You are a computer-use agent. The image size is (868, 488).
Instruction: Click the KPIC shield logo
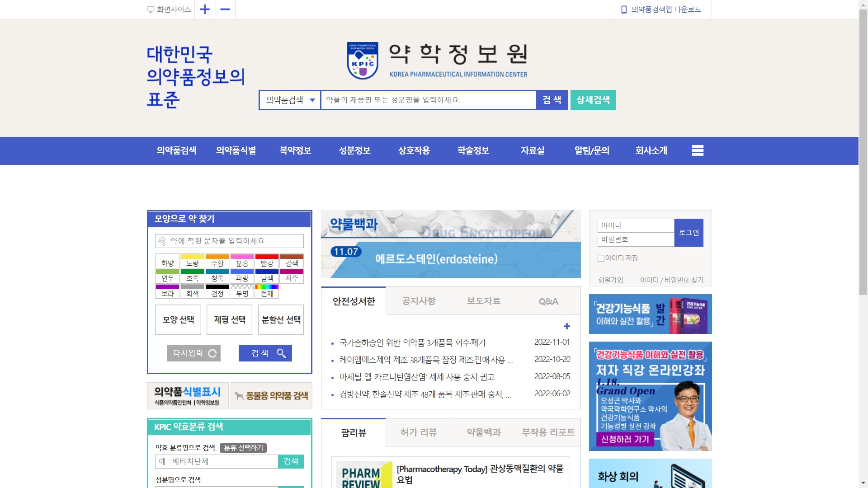[363, 61]
